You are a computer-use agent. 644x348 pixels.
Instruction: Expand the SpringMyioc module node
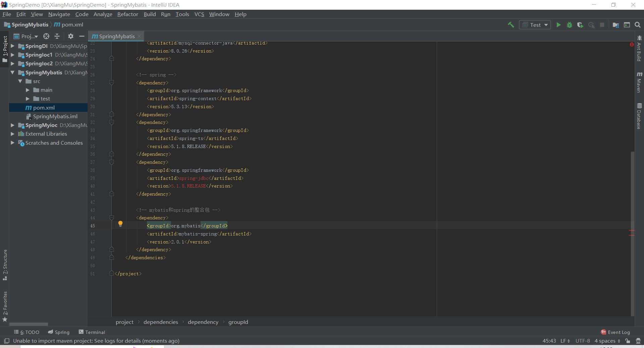point(13,125)
